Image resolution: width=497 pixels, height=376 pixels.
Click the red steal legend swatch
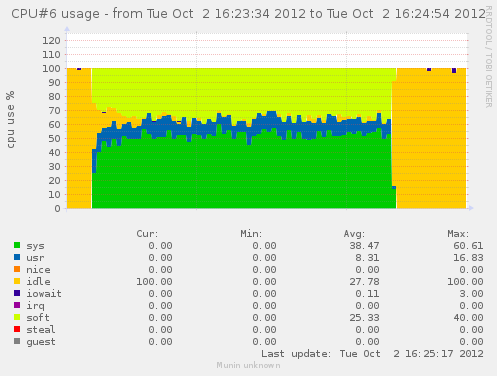coord(17,329)
